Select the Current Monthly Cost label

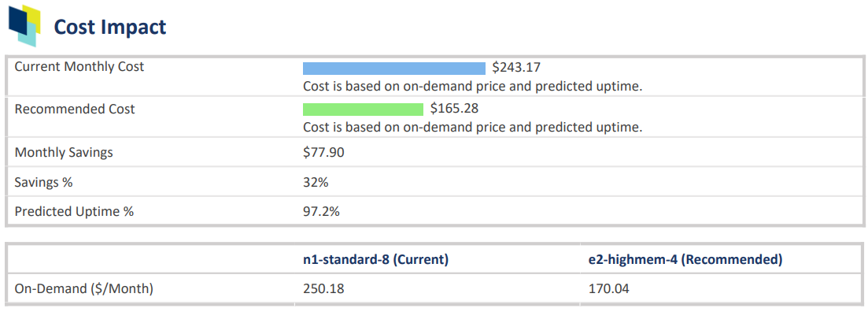click(x=79, y=67)
